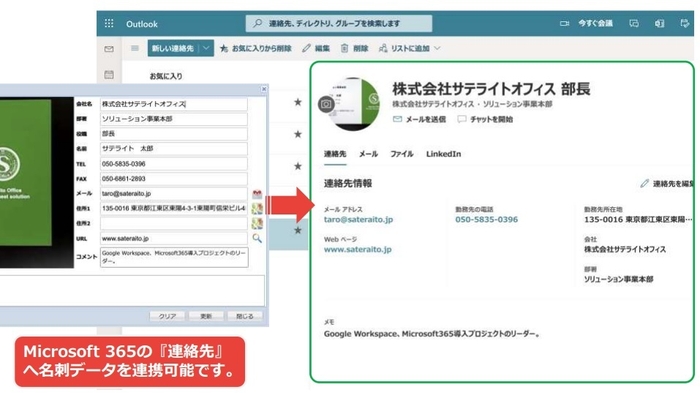Click the TEL field 050-5835-0396
Image resolution: width=700 pixels, height=393 pixels.
(x=174, y=164)
